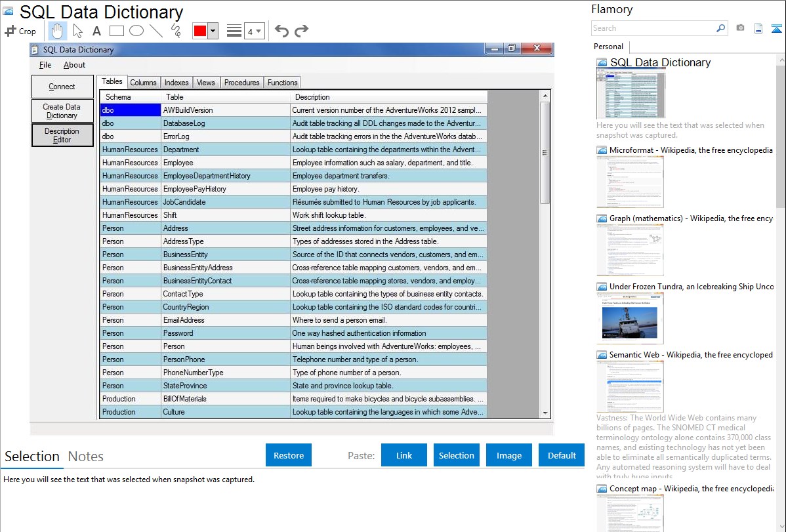Open the File menu

(x=45, y=65)
